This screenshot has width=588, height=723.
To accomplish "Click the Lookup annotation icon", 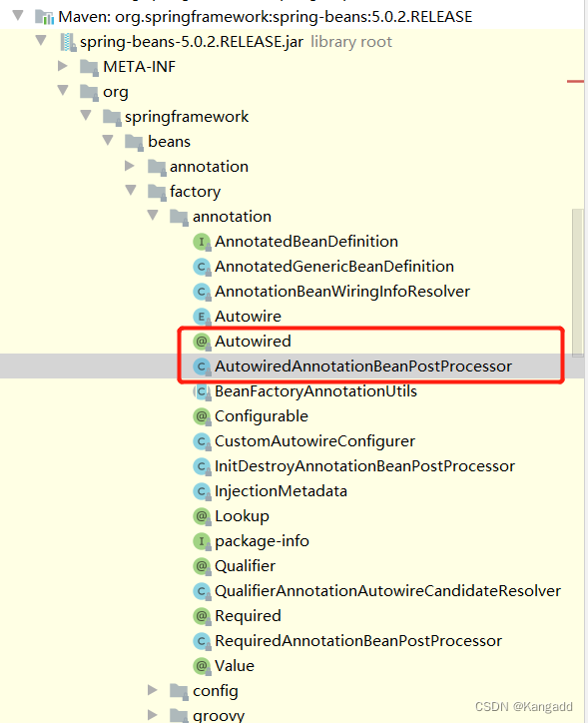I will tap(202, 516).
